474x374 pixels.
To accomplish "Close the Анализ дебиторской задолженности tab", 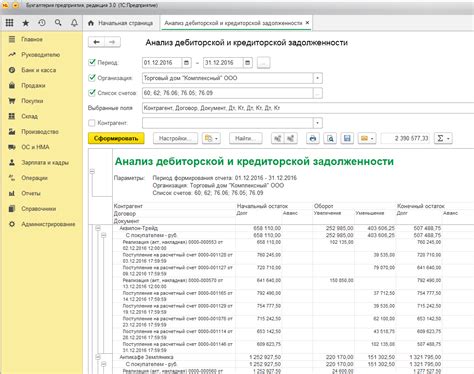I will click(x=307, y=23).
